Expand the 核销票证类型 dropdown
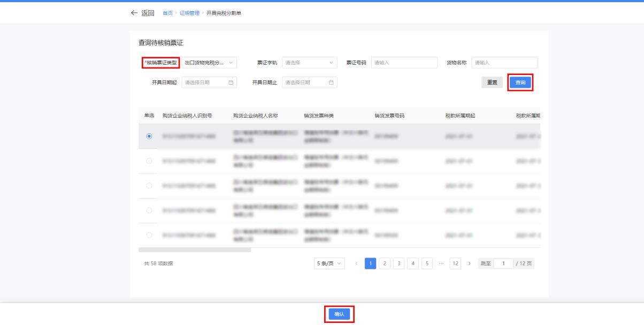The width and height of the screenshot is (644, 325). [209, 63]
